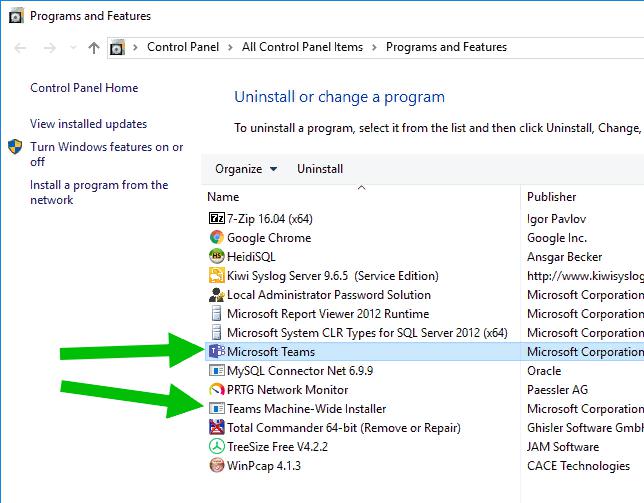Viewport: 644px width, 503px height.
Task: Select TreeSize Free V4.2.2 entry
Action: click(x=277, y=447)
